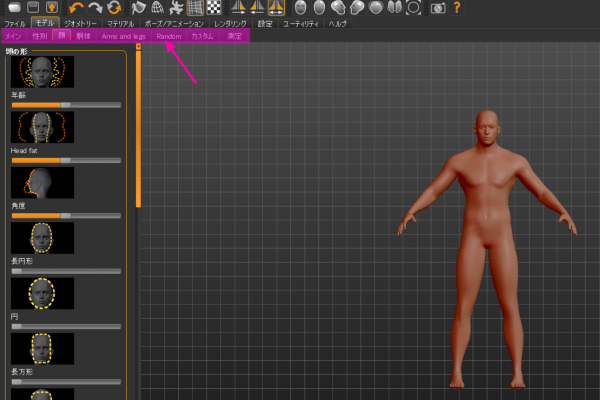Click the Head fat slider track

click(x=66, y=160)
